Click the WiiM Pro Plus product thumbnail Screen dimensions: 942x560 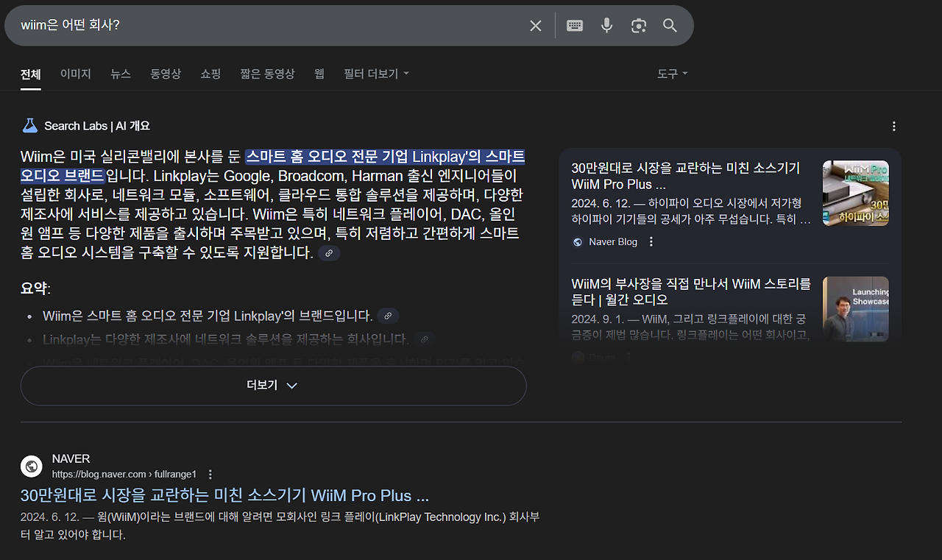tap(856, 193)
